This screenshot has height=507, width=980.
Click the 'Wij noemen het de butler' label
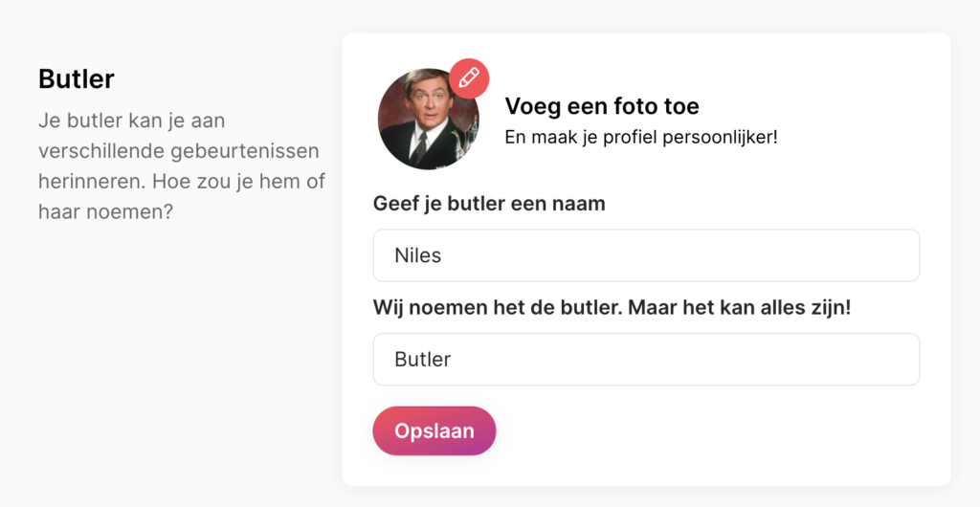498,307
